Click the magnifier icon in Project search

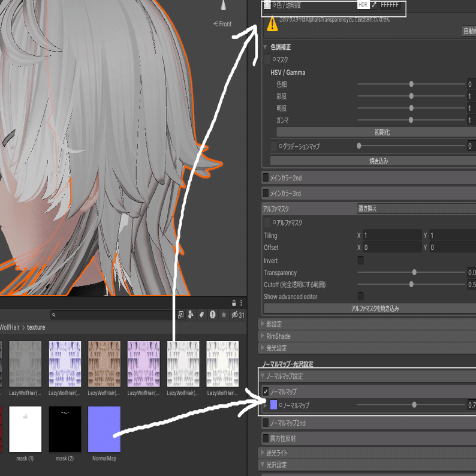tap(54, 315)
